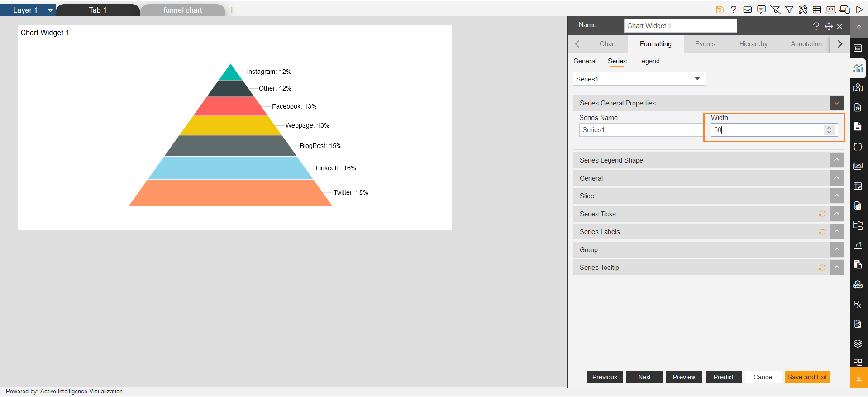Select the Legend formatting sub-tab
This screenshot has height=397, width=868.
(x=649, y=61)
